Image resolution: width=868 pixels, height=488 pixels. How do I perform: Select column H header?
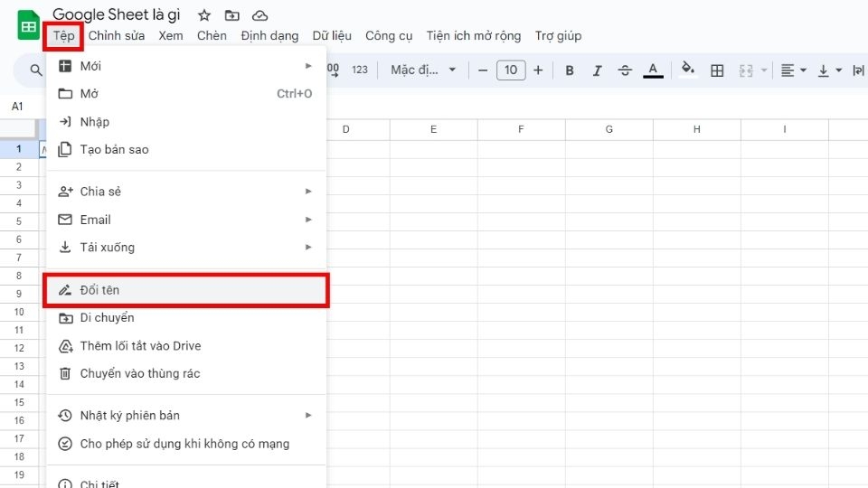point(696,129)
